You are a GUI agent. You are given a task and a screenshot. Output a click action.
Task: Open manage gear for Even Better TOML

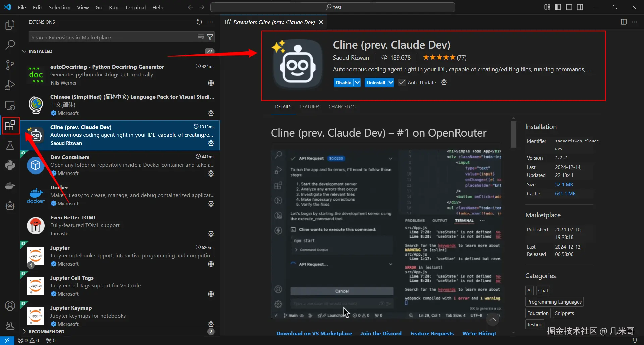(211, 234)
